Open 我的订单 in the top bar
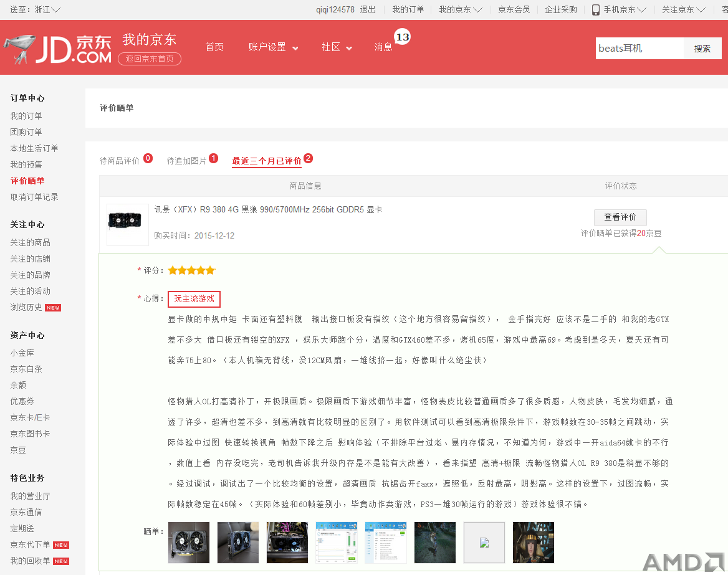 (x=408, y=10)
